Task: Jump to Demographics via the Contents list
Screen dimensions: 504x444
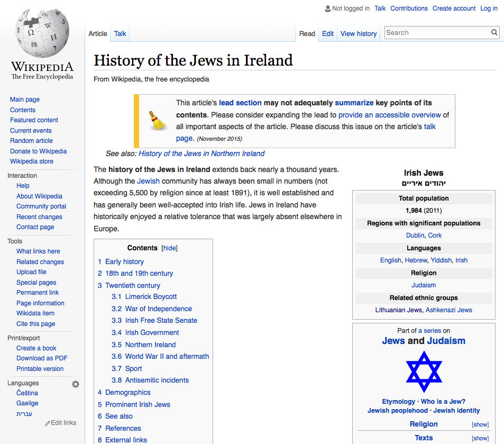Action: pyautogui.click(x=129, y=392)
